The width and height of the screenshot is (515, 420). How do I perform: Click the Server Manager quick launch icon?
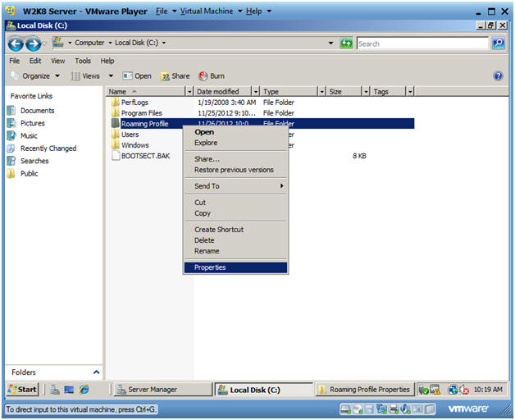point(55,390)
